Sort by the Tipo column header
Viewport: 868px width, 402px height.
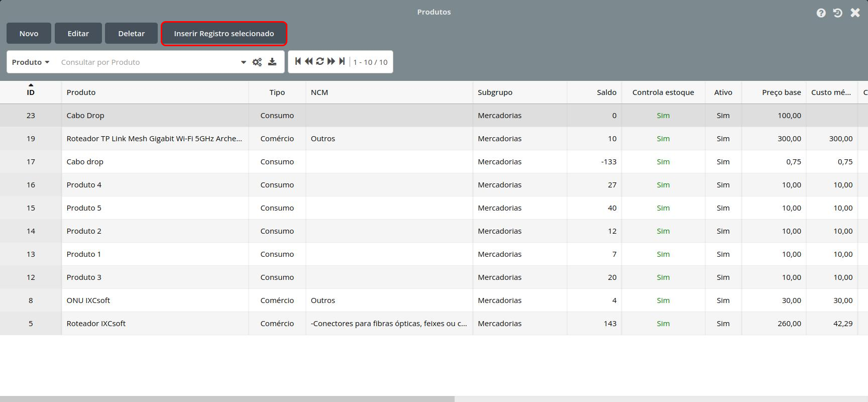click(x=277, y=92)
